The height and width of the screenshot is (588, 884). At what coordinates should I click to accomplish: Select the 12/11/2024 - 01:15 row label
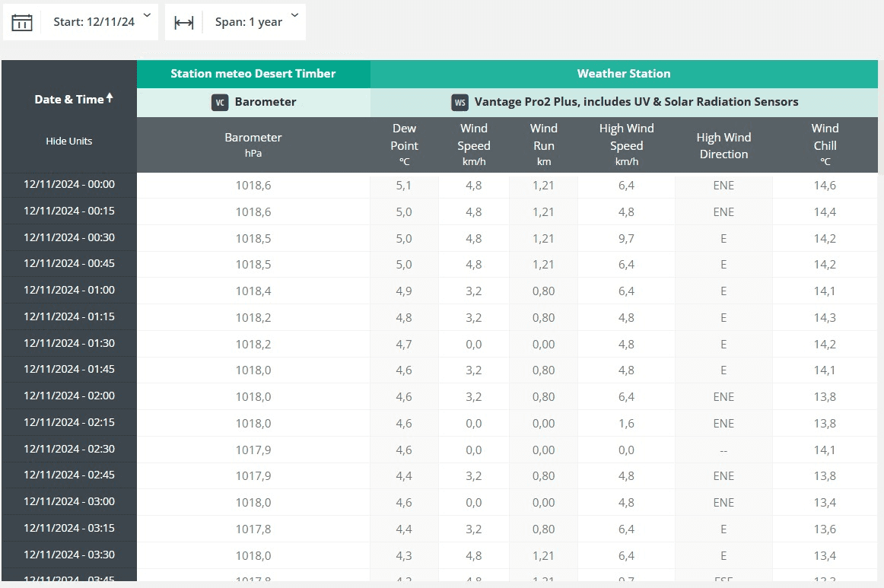[68, 316]
